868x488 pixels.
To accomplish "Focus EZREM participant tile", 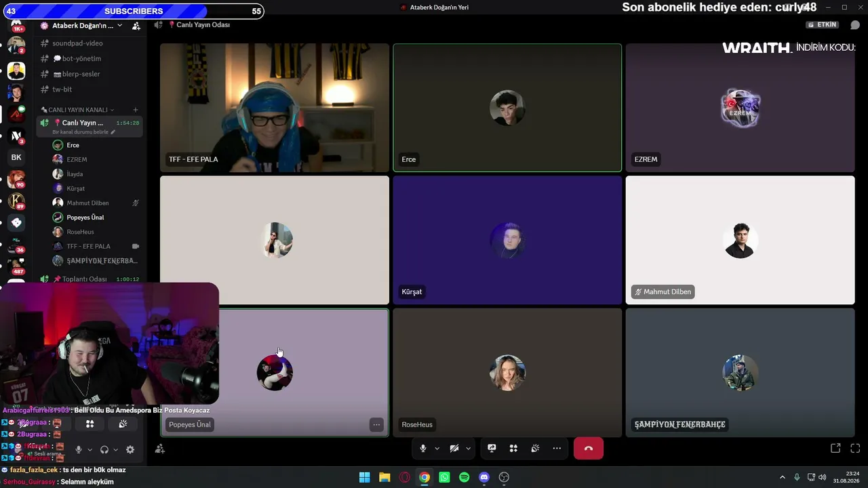I will [741, 108].
